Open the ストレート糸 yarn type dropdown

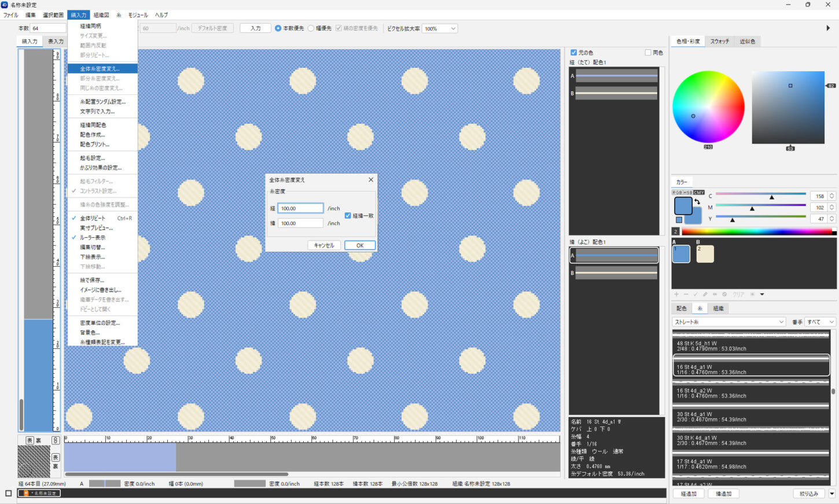729,322
